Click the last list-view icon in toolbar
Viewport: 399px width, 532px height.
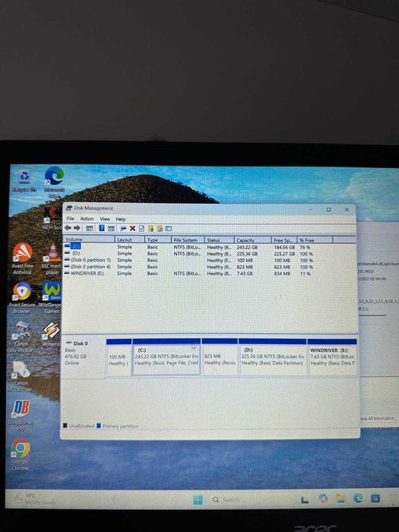click(169, 228)
